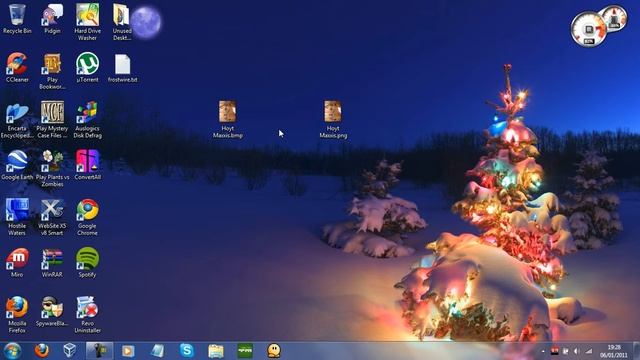Show hidden system tray icons

click(543, 351)
